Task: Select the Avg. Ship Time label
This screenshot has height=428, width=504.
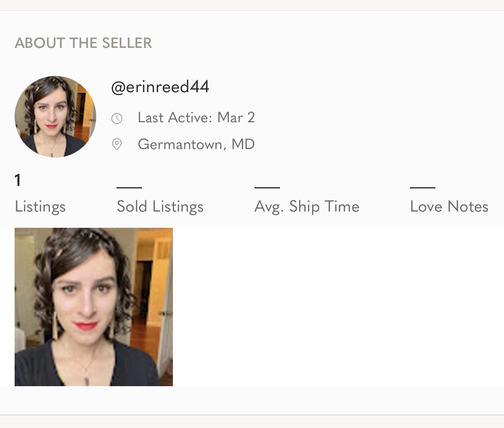Action: tap(307, 206)
